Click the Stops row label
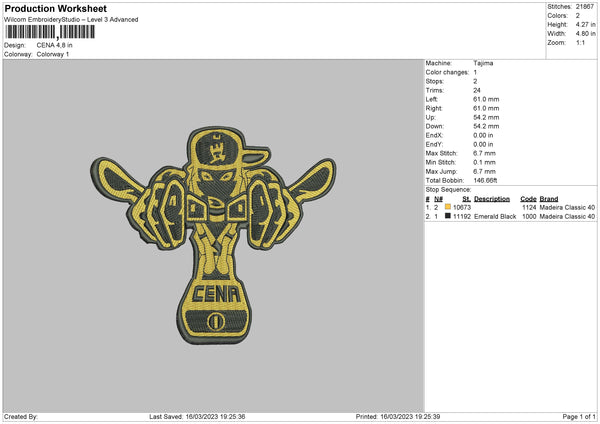The image size is (600, 424). point(435,81)
